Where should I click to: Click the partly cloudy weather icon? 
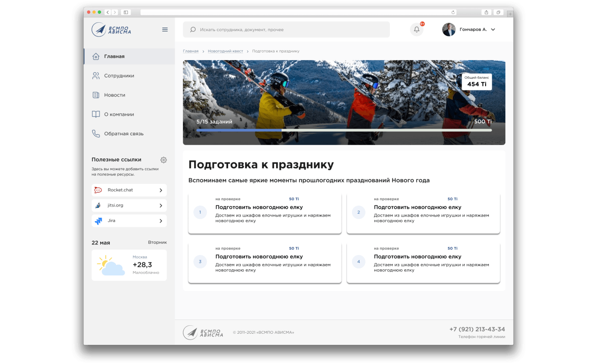pos(110,265)
